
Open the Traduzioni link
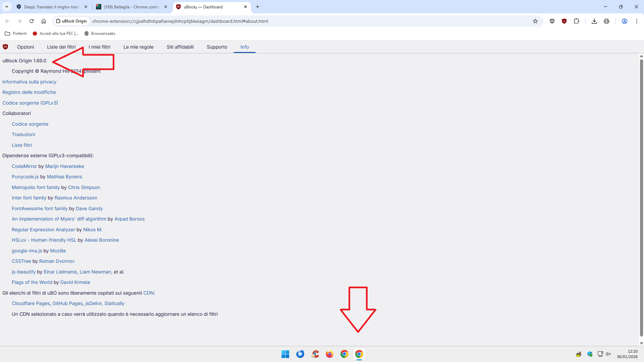click(x=23, y=134)
